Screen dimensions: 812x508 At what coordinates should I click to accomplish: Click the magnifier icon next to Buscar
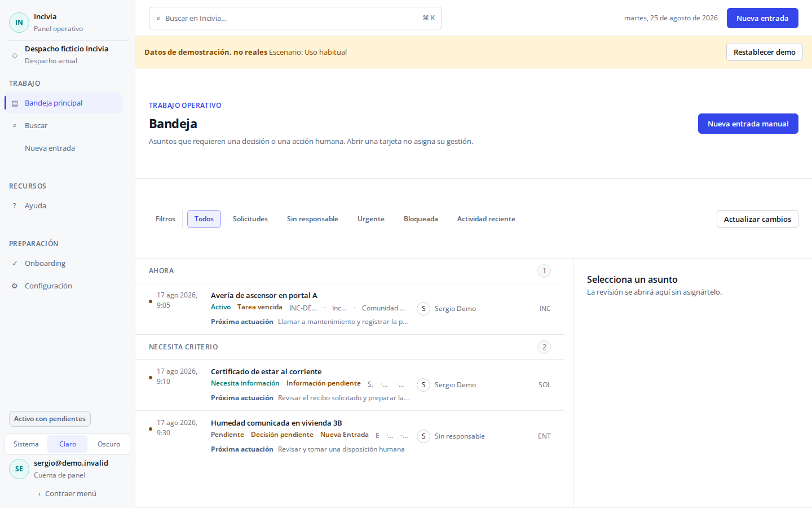point(15,126)
